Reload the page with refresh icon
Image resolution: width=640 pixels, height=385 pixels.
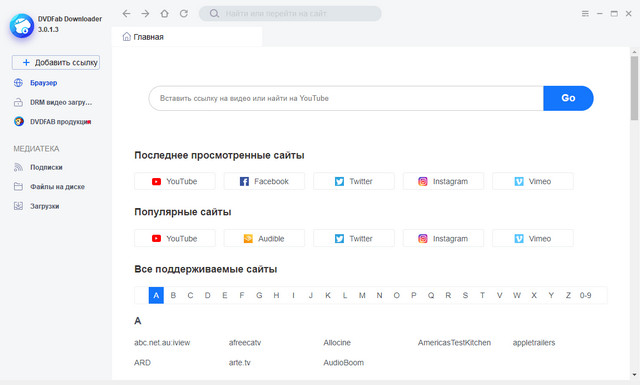point(184,13)
